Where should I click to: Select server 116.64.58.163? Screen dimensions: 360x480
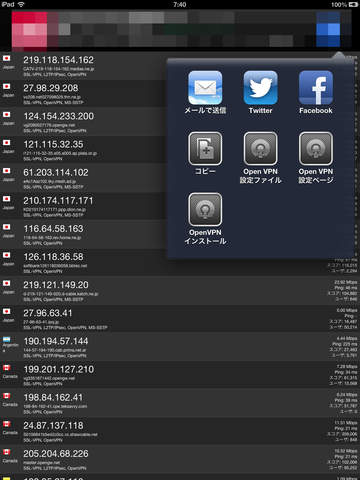180,235
